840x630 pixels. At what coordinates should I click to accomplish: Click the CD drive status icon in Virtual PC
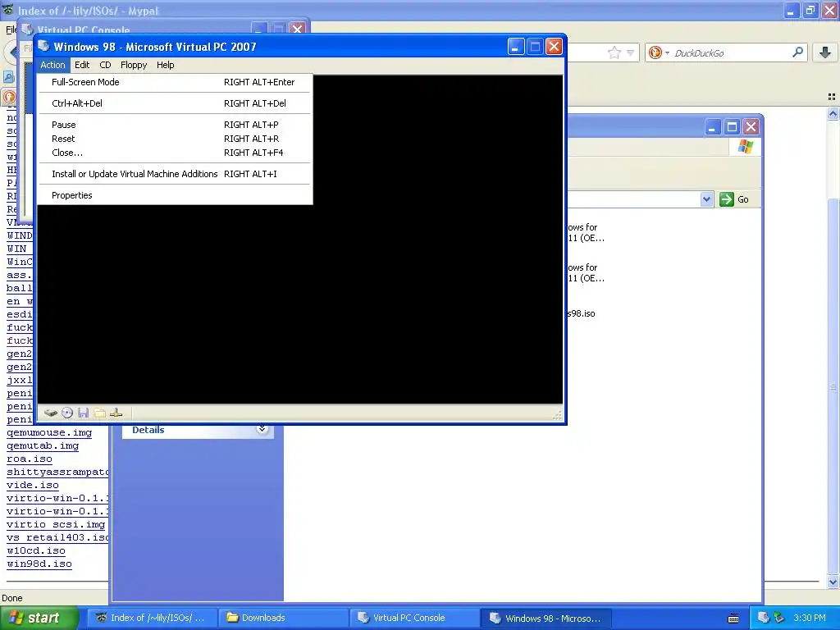[x=67, y=413]
